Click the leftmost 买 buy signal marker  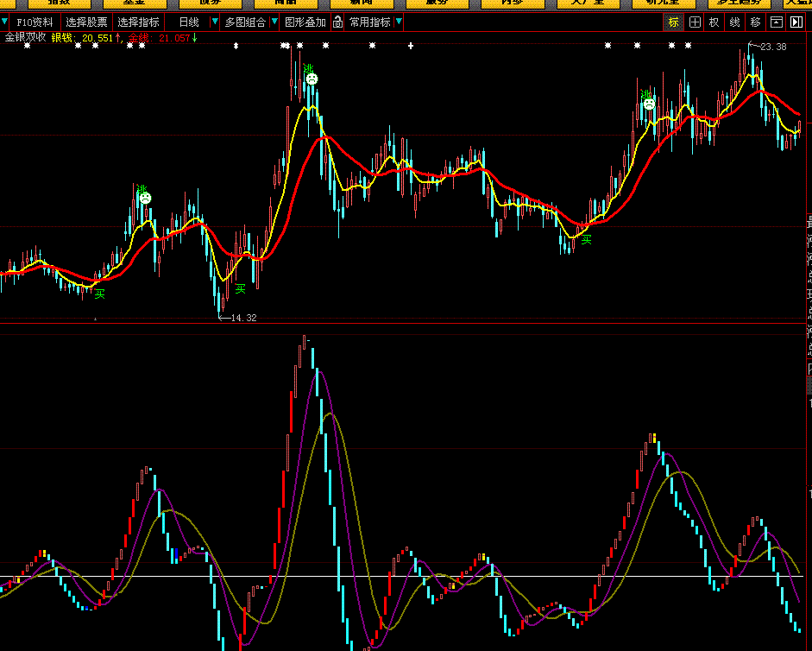pyautogui.click(x=99, y=294)
